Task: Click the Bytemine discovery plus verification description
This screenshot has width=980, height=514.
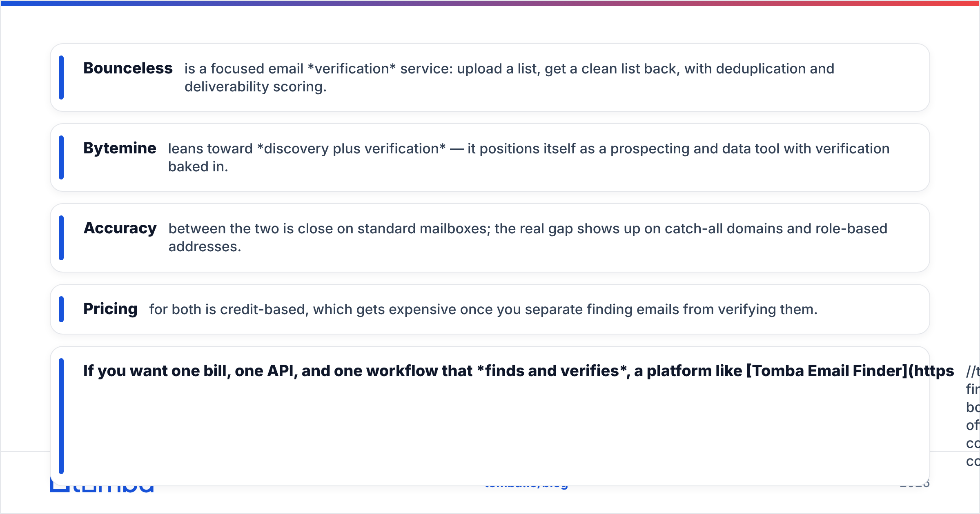Action: click(x=529, y=157)
